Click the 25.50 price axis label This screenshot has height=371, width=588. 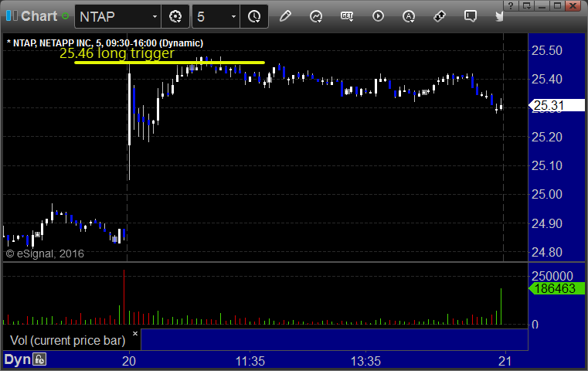[x=547, y=50]
